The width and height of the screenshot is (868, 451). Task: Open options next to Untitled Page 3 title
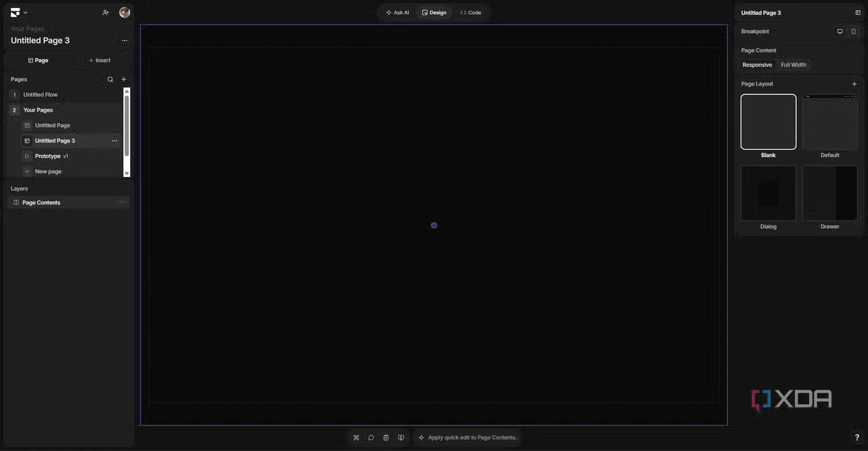point(124,40)
